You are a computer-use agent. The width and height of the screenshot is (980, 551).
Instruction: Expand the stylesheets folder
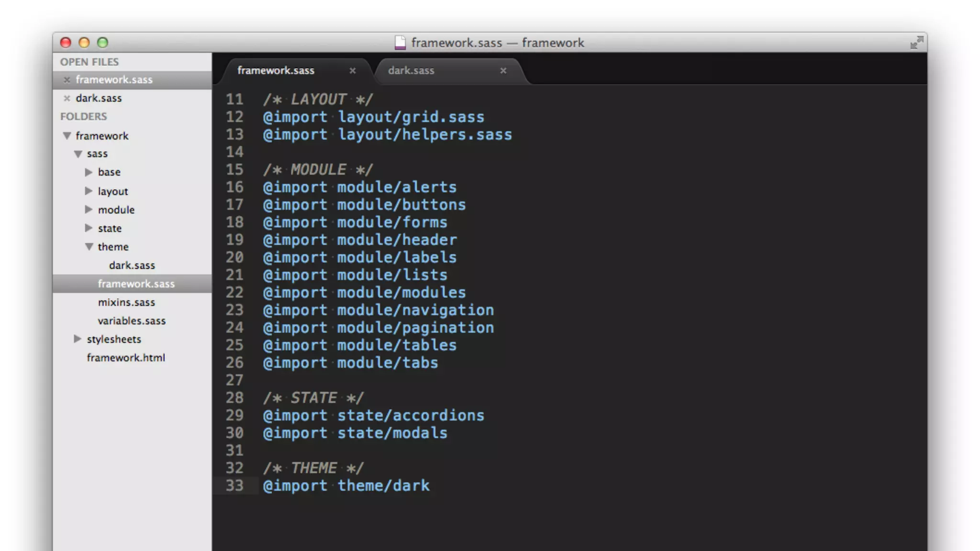78,339
